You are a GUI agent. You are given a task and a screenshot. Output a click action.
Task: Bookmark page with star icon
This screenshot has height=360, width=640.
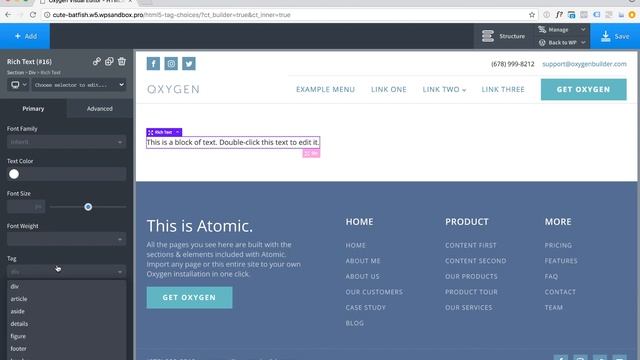click(531, 15)
